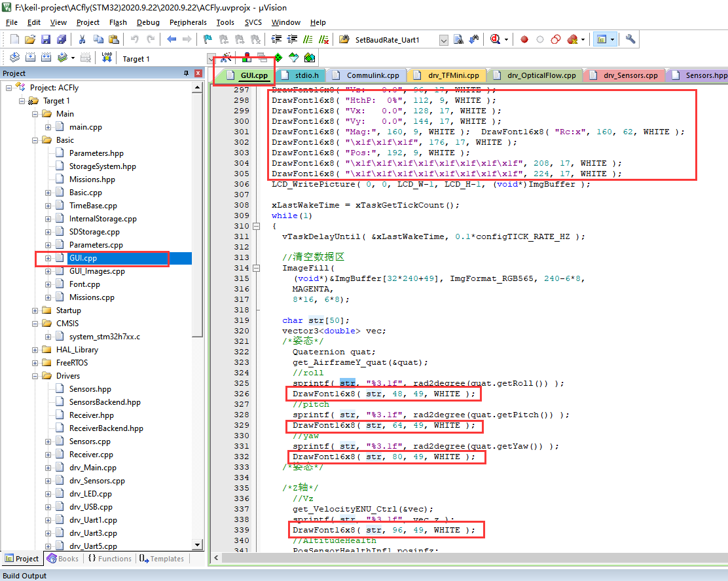Switch to drv_OpticalFlow.cpp tab
Screen dimensions: 728x581
coord(536,75)
